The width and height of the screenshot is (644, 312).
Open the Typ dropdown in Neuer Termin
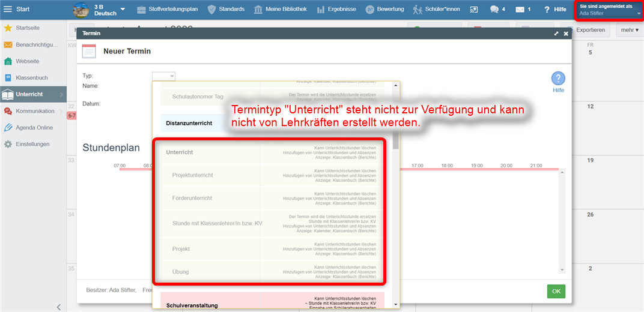(163, 76)
